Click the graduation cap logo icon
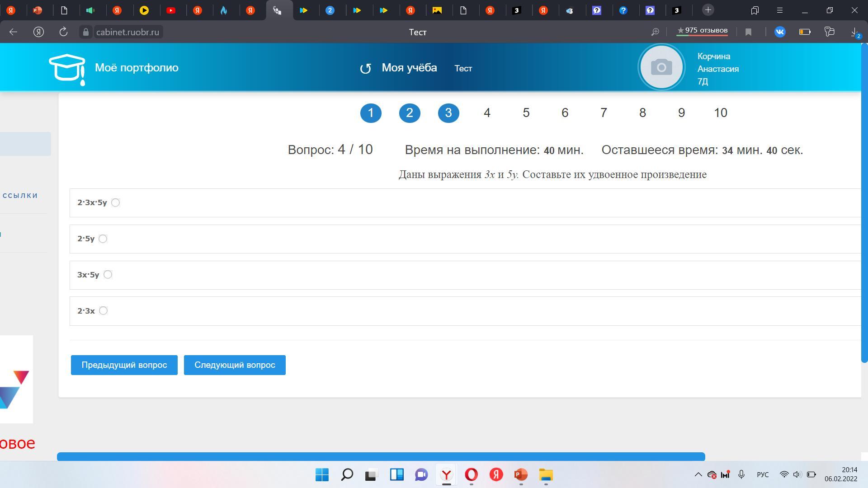 coord(67,69)
